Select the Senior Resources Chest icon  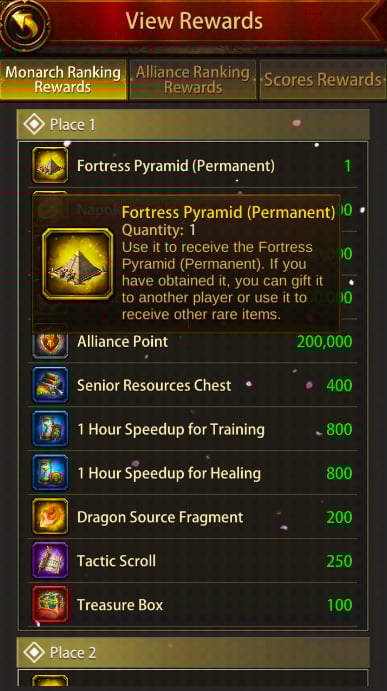(50, 385)
